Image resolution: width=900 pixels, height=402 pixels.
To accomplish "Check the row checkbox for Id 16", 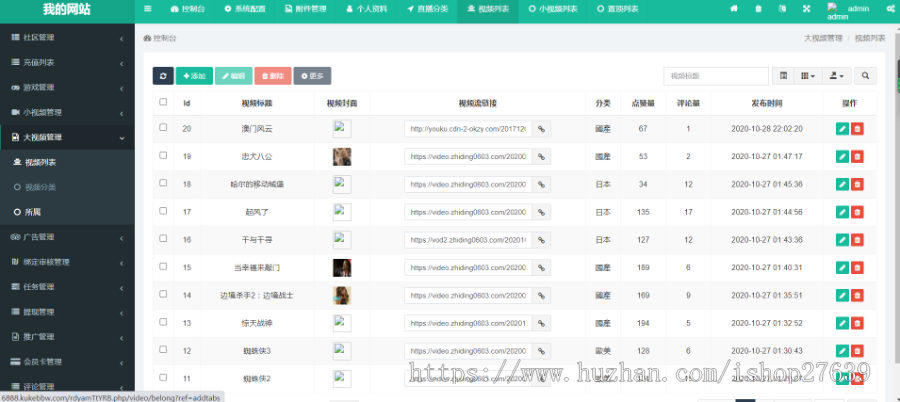I will pos(163,238).
